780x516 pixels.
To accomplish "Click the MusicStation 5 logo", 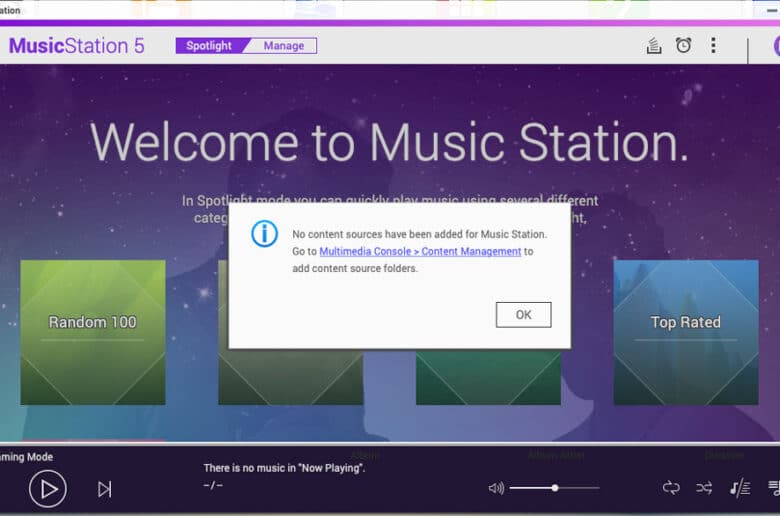I will [77, 46].
